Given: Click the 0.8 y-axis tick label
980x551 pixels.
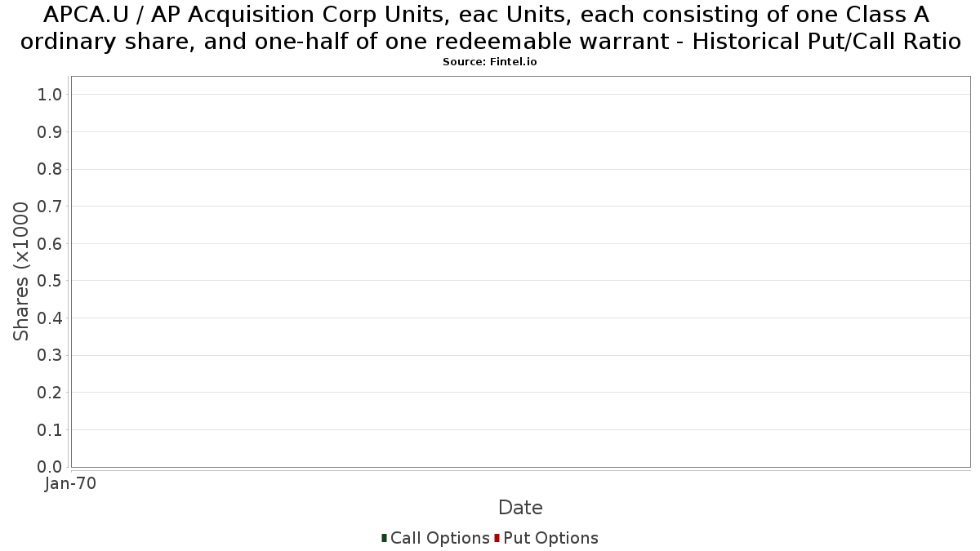Looking at the screenshot, I should tap(50, 169).
